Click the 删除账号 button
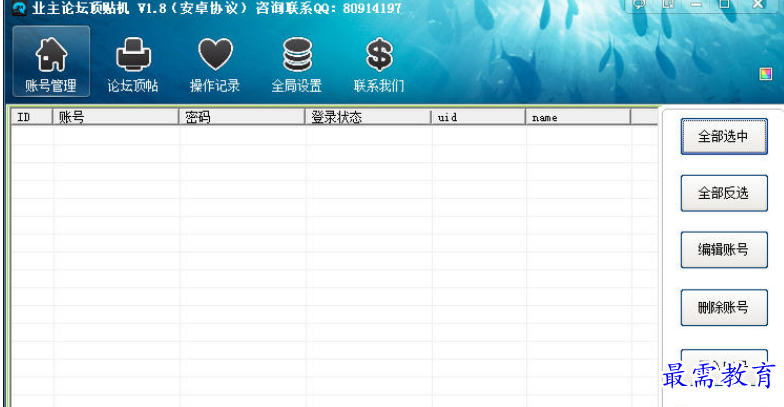Screen dimensions: 784x407 (x=724, y=308)
